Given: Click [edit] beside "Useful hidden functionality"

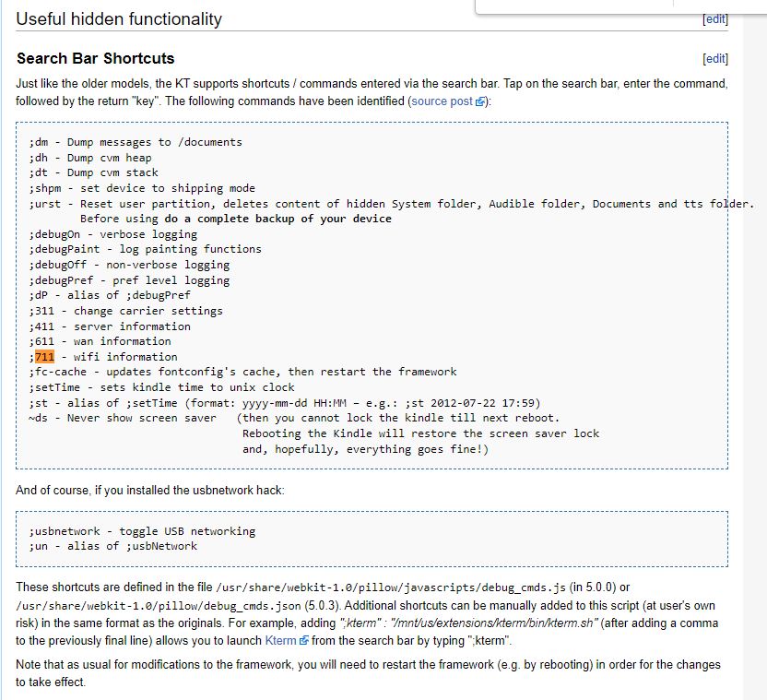Looking at the screenshot, I should point(714,19).
